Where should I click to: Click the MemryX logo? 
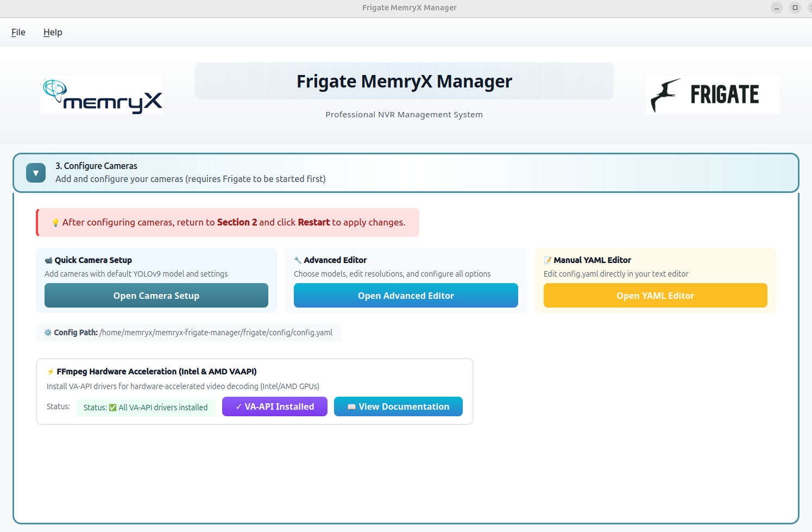tap(102, 95)
